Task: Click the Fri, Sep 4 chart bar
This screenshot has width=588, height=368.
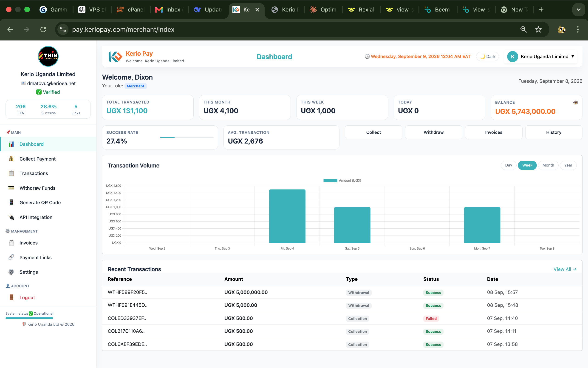Action: 287,216
